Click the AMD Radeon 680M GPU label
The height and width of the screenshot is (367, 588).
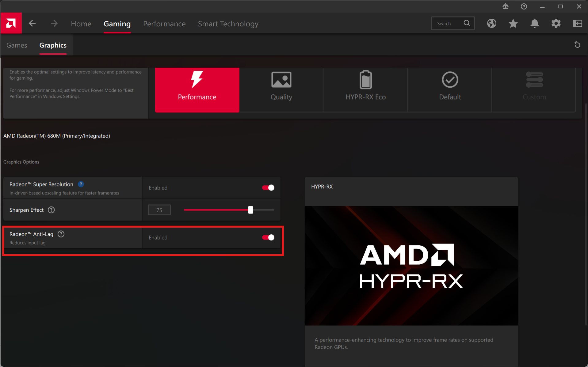pyautogui.click(x=57, y=136)
